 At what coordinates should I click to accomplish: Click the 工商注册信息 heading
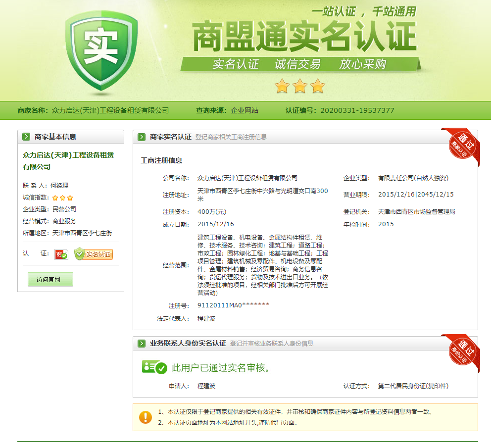tap(161, 160)
